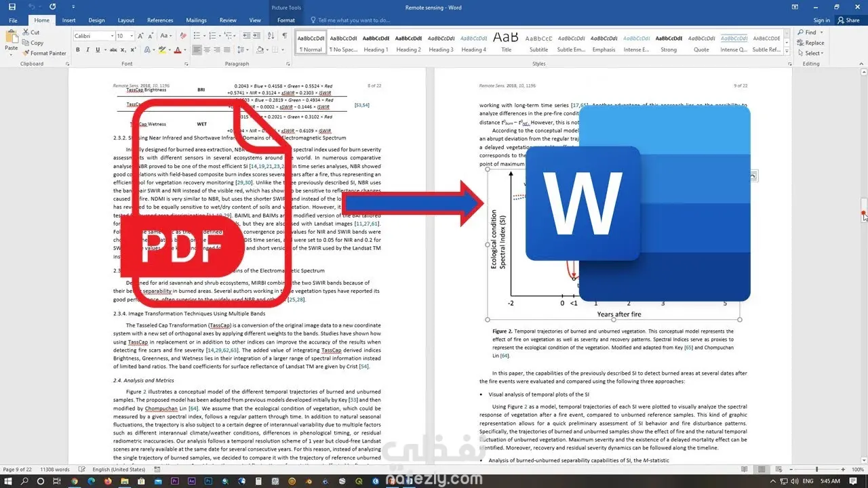Open the Find dropdown arrow
Screen dimensions: 868x488
coord(822,33)
